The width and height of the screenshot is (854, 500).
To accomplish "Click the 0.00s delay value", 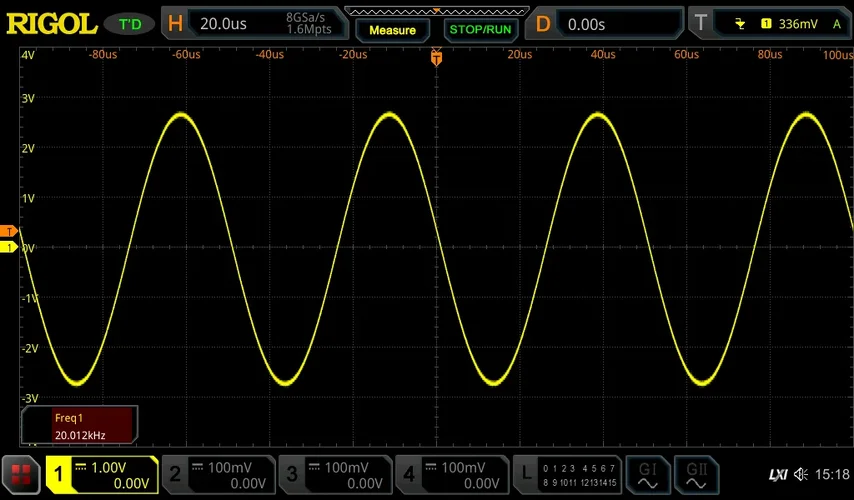I will (586, 25).
